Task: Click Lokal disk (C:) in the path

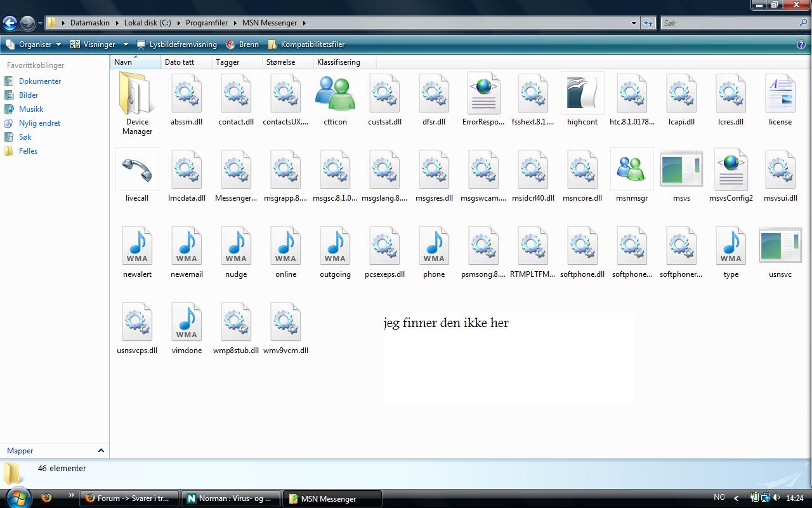Action: pos(147,23)
